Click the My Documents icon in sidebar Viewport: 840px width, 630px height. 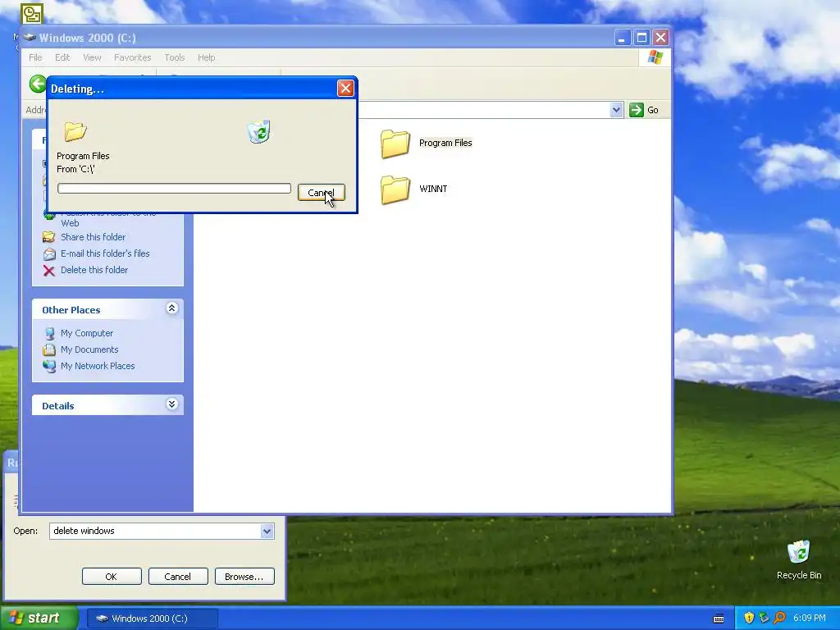click(49, 349)
